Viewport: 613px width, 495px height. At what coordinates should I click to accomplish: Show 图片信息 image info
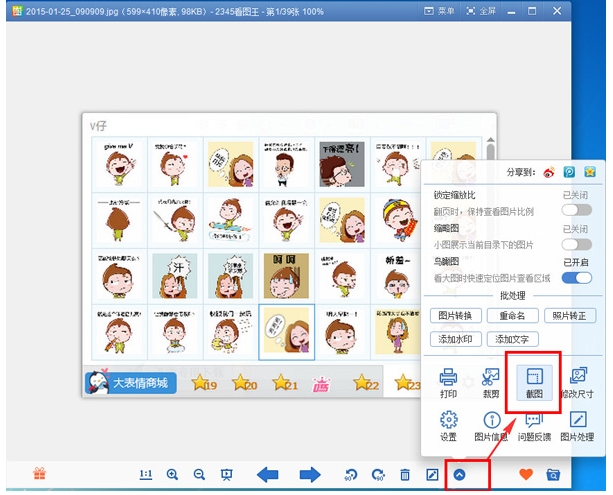click(491, 424)
